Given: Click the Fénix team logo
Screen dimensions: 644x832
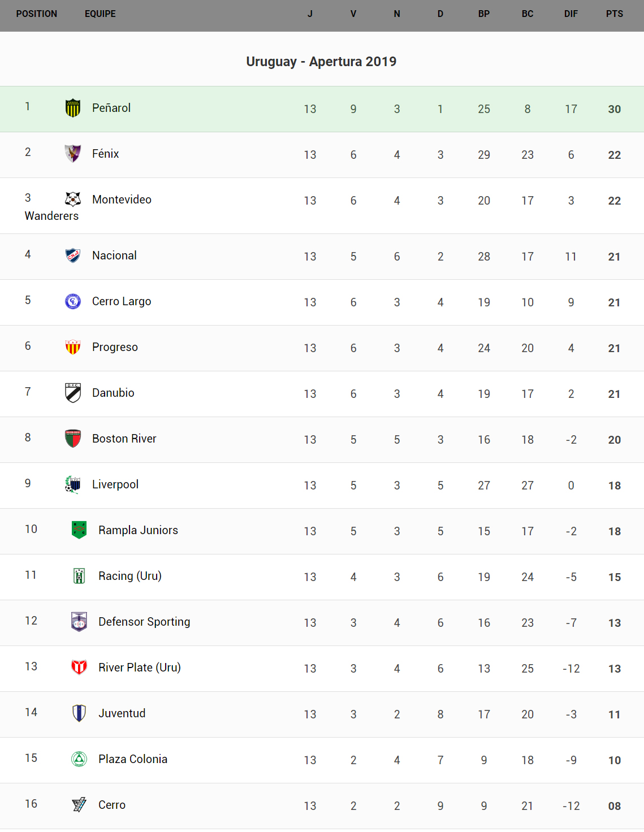Looking at the screenshot, I should (73, 153).
